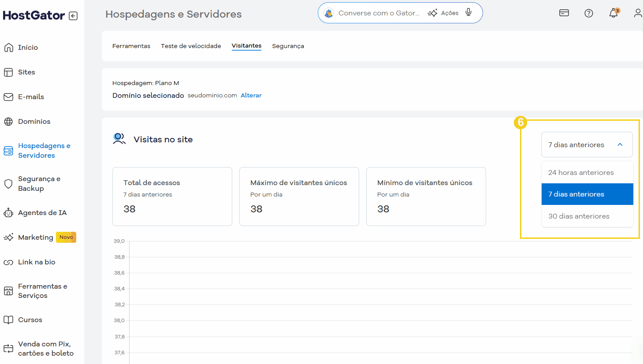
Task: Open the Teste de velocidade tab
Action: click(x=191, y=45)
